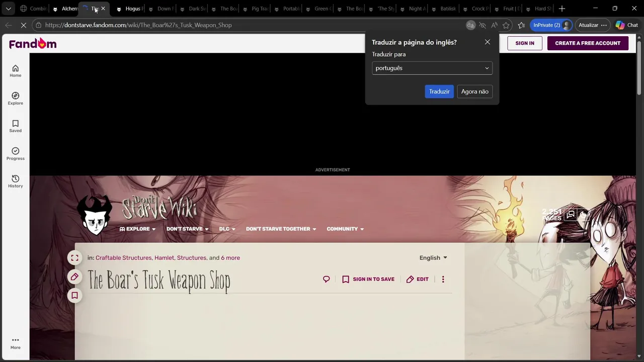Switch to the Hard browser tab
This screenshot has width=644, height=362.
(538, 9)
